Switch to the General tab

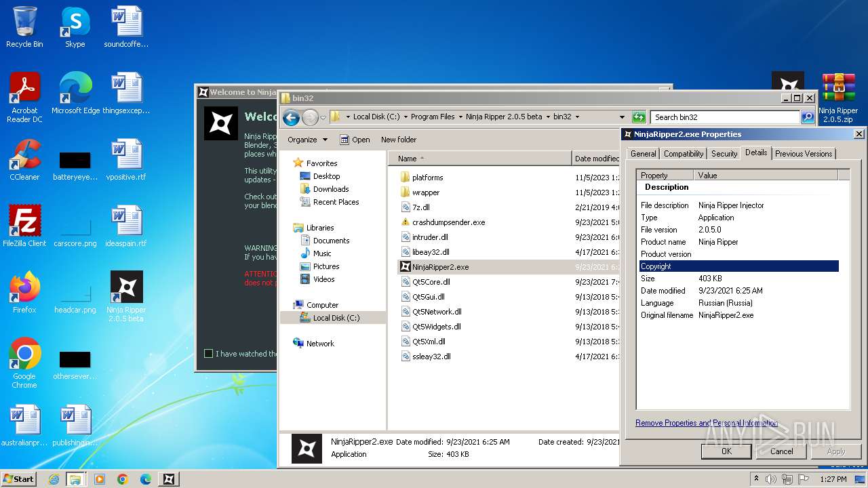(643, 154)
